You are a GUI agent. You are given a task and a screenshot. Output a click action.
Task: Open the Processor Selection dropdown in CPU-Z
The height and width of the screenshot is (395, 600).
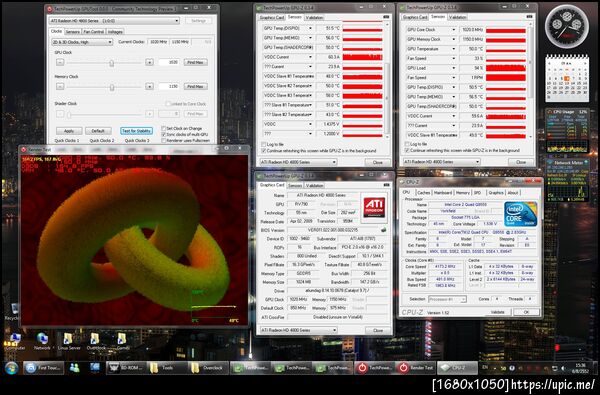click(447, 299)
